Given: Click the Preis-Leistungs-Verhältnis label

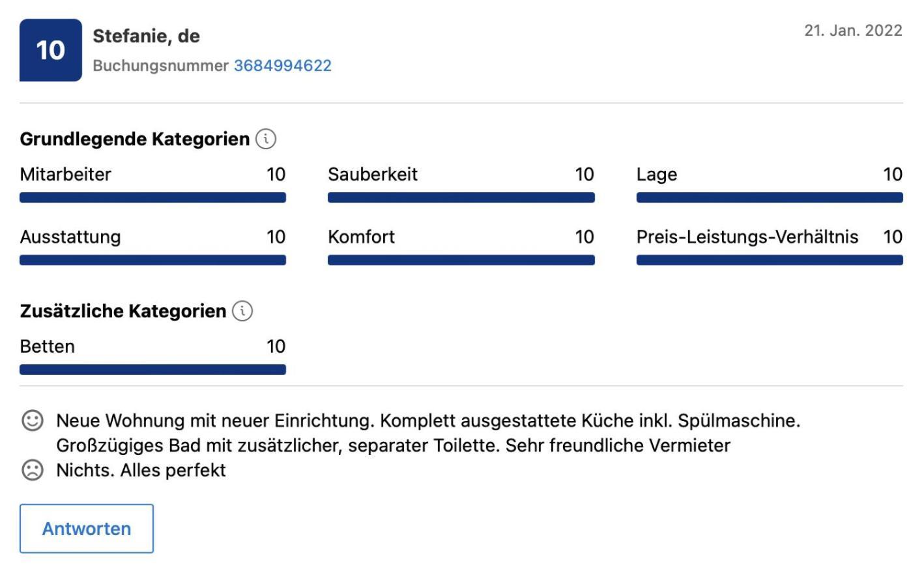Looking at the screenshot, I should (x=747, y=237).
